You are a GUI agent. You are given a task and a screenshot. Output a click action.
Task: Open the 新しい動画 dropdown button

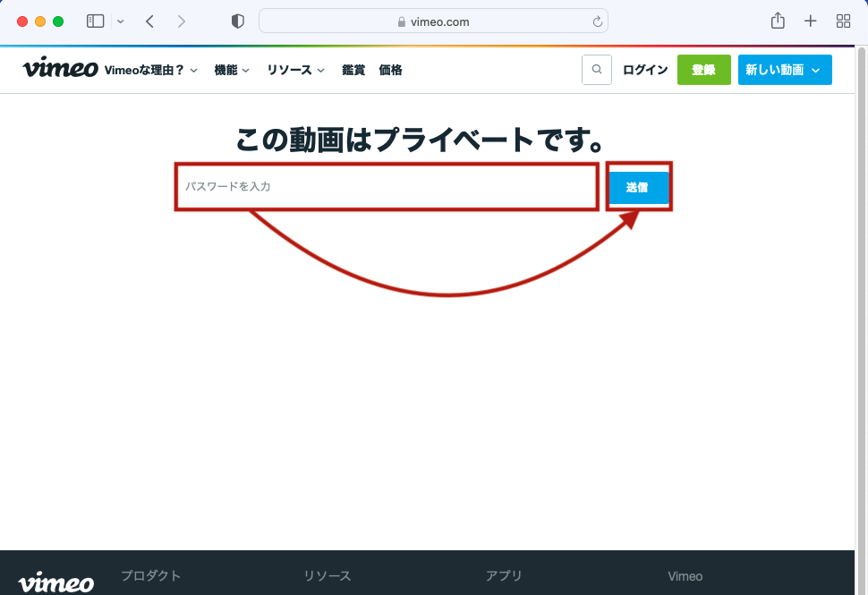click(785, 70)
